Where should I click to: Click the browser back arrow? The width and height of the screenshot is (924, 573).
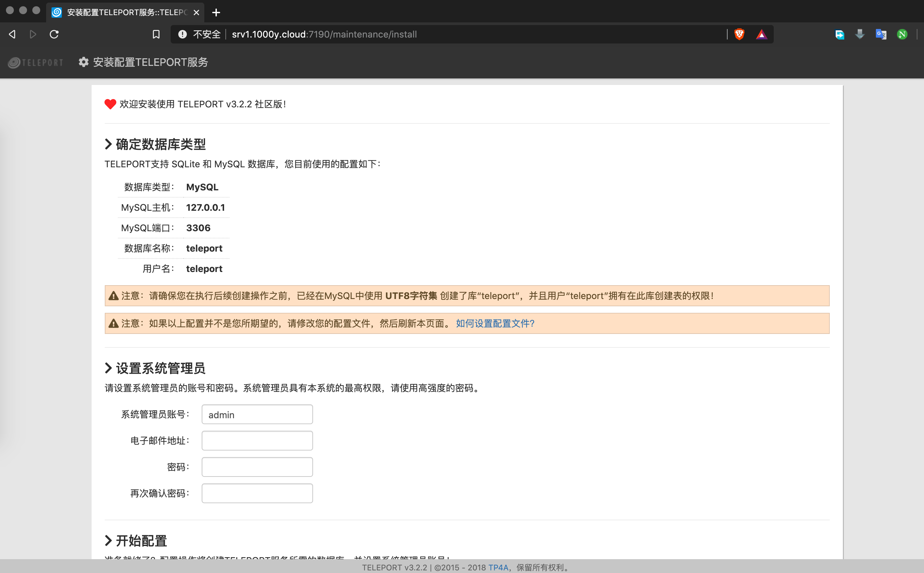[x=12, y=34]
